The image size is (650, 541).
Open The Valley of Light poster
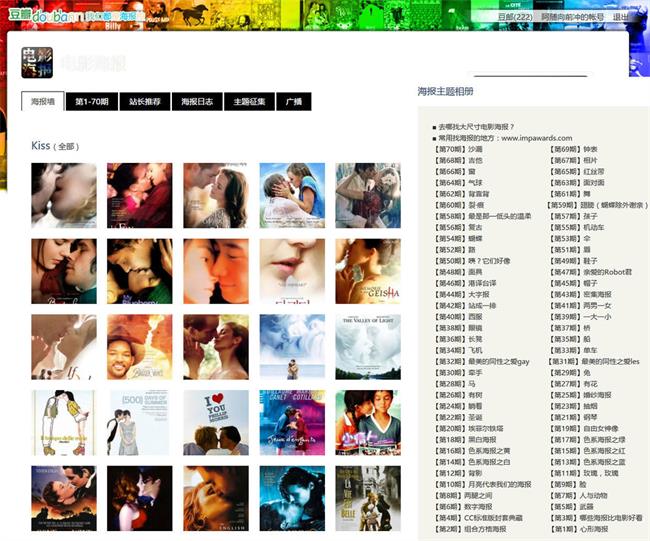[x=367, y=347]
